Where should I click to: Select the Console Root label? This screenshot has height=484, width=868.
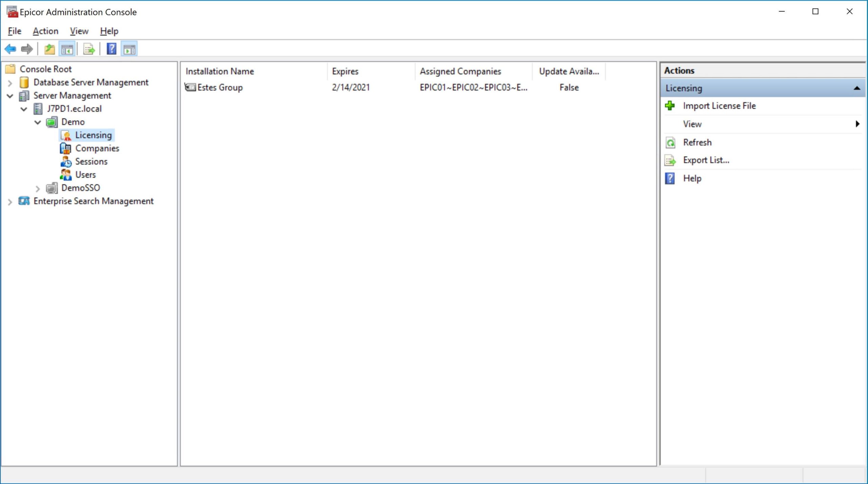coord(45,69)
